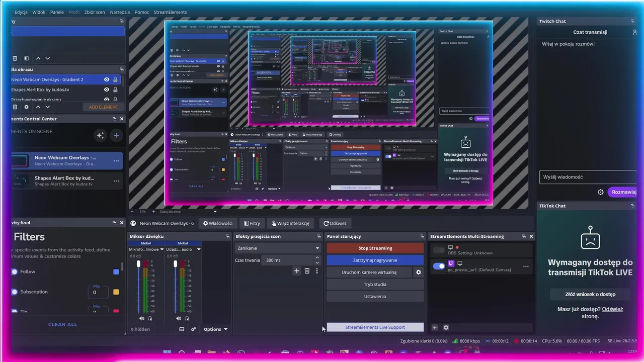Viewport: 644px width, 362px height.
Task: Move selected scene down in Scenes toolbar
Action: pyautogui.click(x=48, y=58)
